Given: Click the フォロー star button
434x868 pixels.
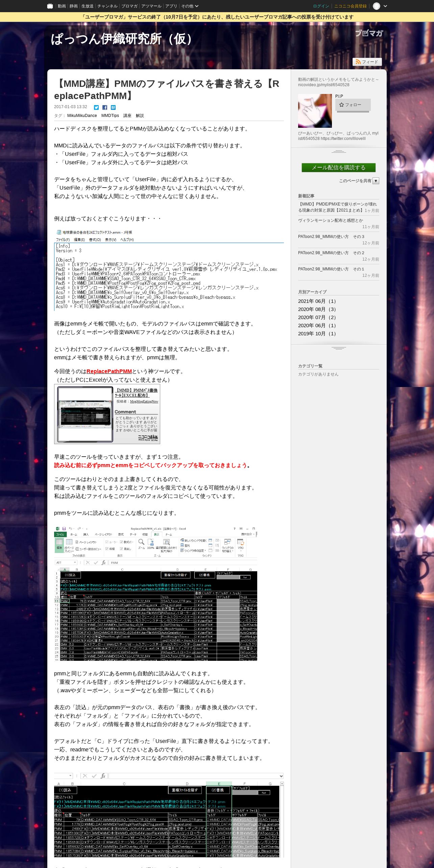Looking at the screenshot, I should click(x=353, y=105).
